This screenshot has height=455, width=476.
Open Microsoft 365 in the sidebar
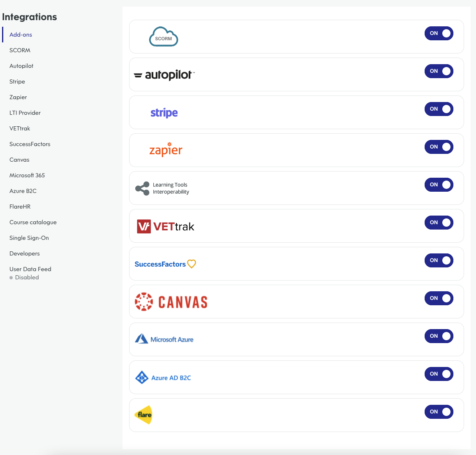pos(27,175)
